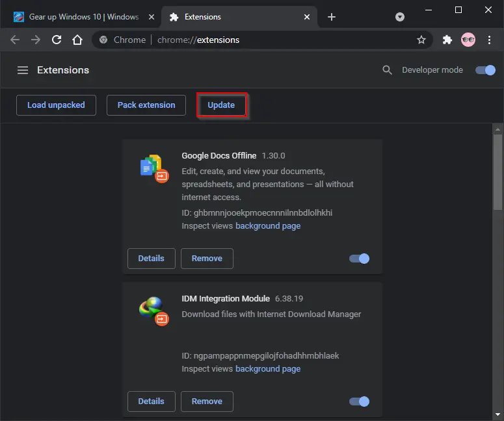Open Details for IDM Integration Module
This screenshot has width=504, height=421.
coord(152,402)
